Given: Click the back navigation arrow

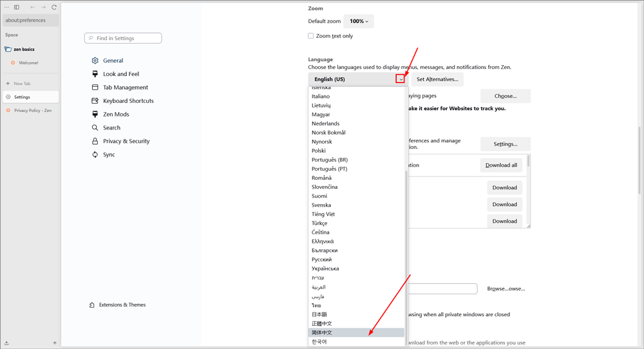Looking at the screenshot, I should click(33, 7).
